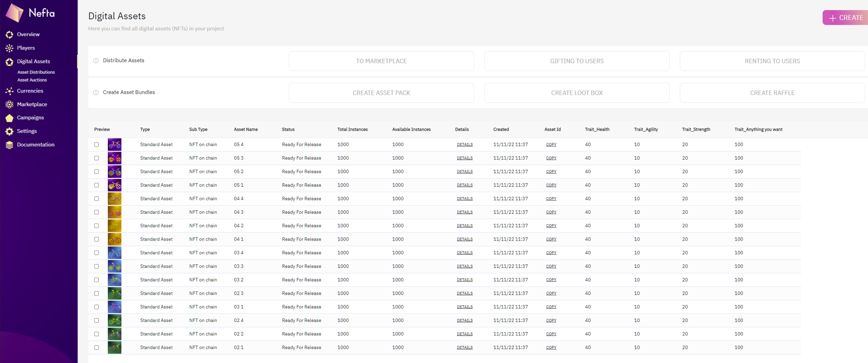This screenshot has height=363, width=868.
Task: Click the Campaigns pentagon icon
Action: point(10,118)
